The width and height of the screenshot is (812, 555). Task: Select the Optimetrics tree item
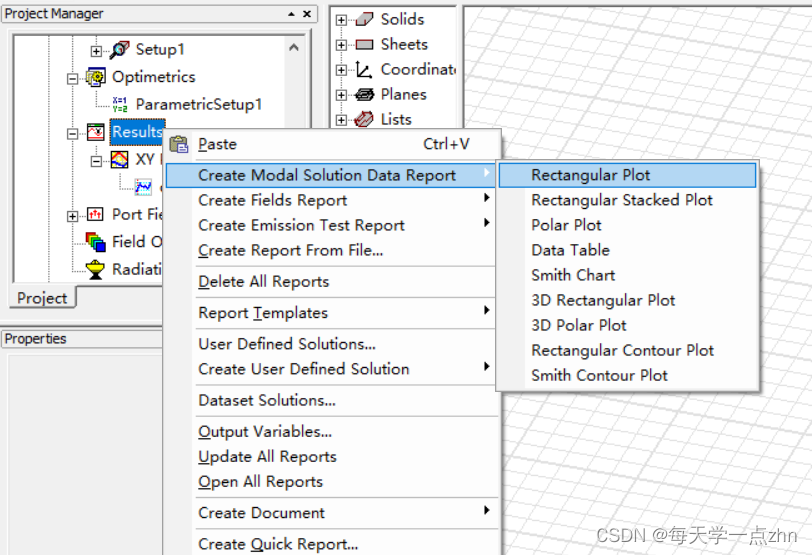(154, 77)
